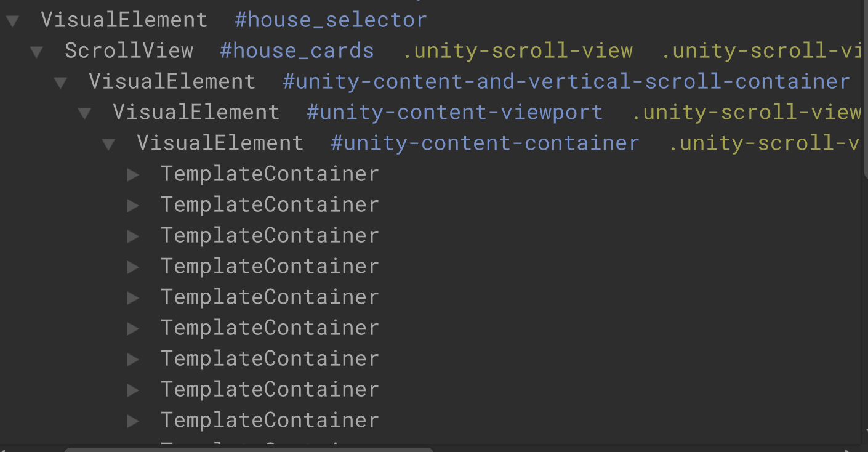This screenshot has height=452, width=868.
Task: Select the third TemplateContainer element
Action: pyautogui.click(x=269, y=236)
